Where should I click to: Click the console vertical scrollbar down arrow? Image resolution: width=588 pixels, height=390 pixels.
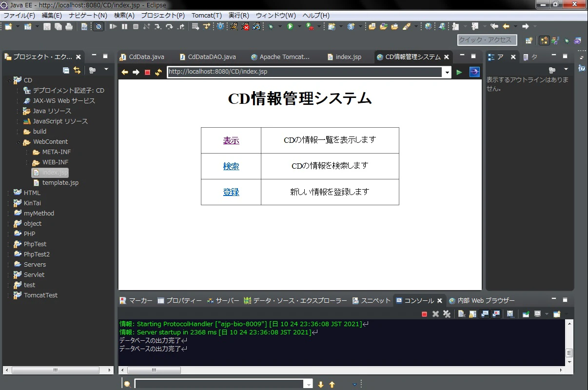pos(569,362)
